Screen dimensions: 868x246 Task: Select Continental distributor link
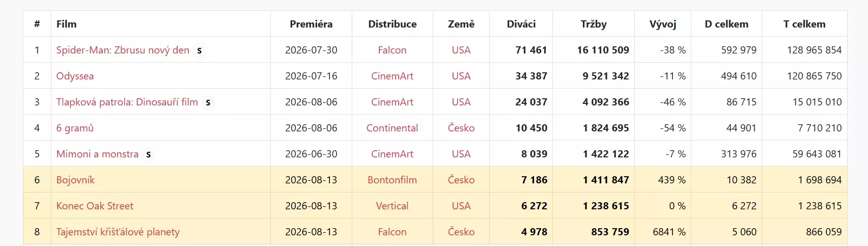392,128
